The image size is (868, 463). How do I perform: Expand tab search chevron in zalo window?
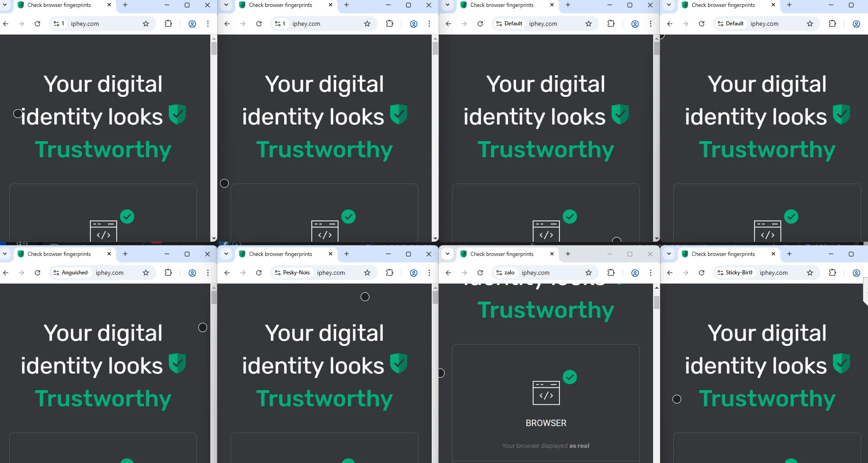[447, 254]
